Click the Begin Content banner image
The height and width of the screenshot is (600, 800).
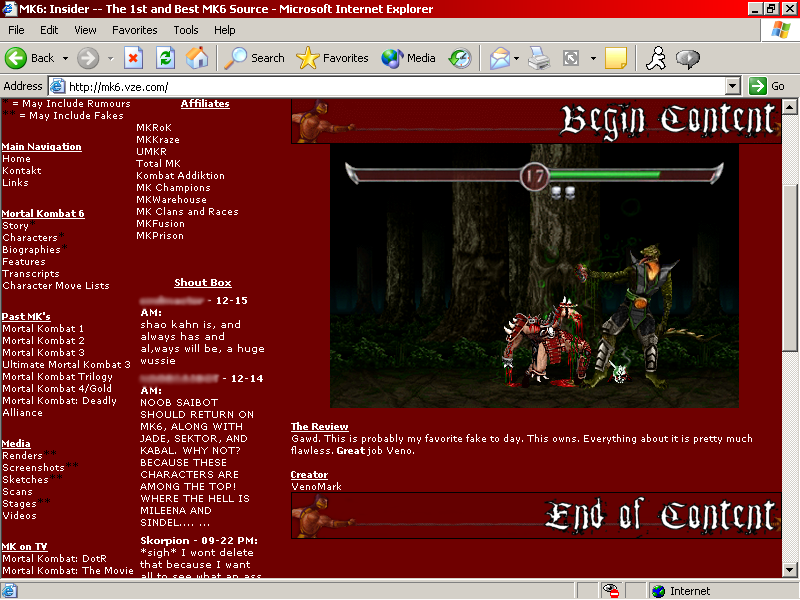pyautogui.click(x=536, y=121)
